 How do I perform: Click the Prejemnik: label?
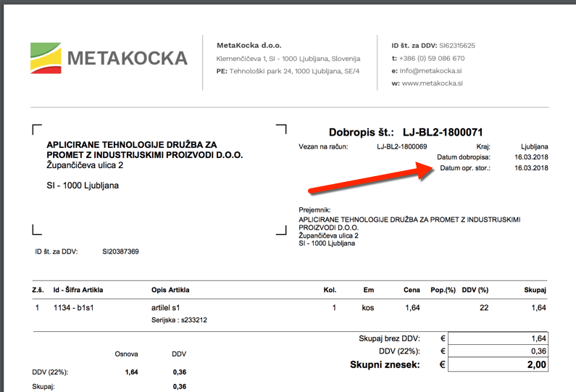tap(314, 210)
